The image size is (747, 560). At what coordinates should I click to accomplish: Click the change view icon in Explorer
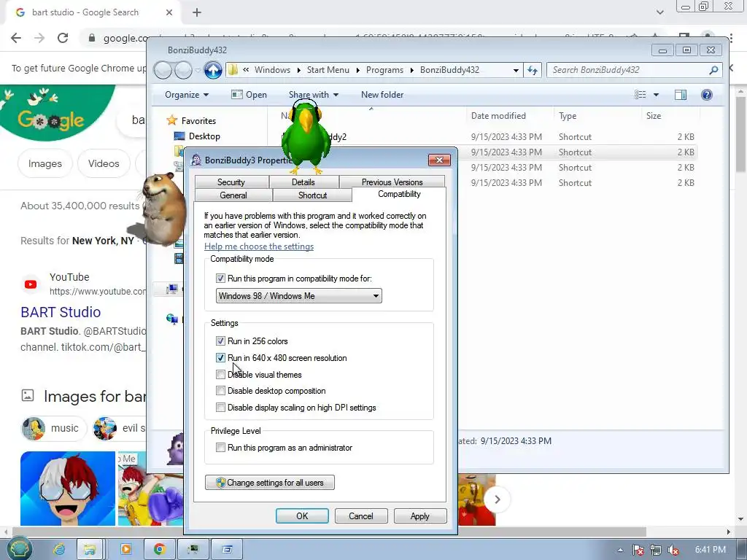(x=640, y=95)
